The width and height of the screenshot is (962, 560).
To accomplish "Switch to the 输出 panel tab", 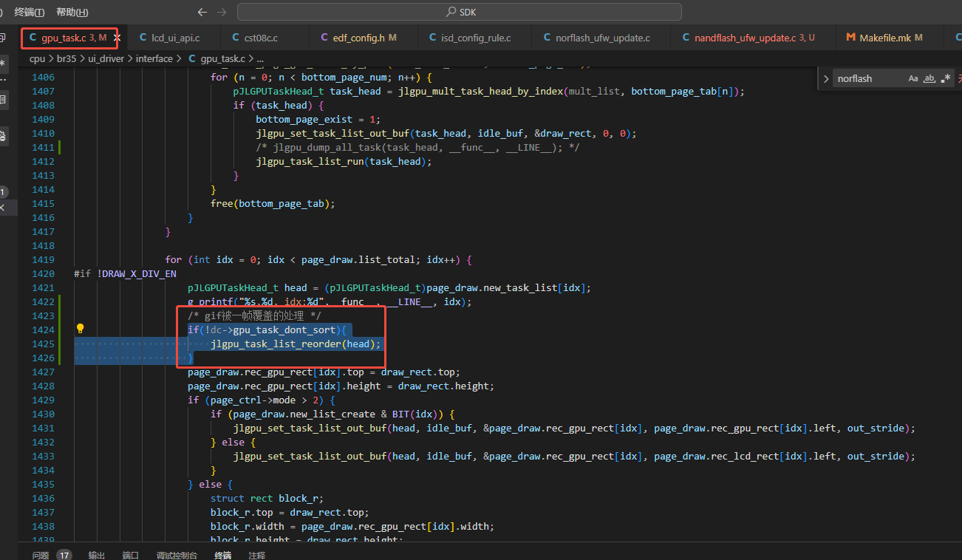I will [x=97, y=555].
